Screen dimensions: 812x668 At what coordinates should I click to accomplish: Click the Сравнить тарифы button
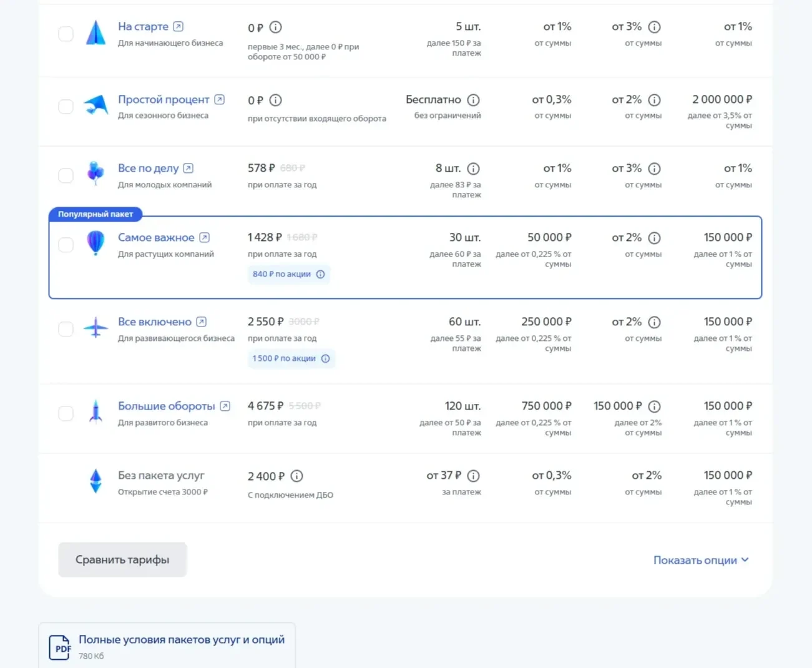click(x=122, y=559)
